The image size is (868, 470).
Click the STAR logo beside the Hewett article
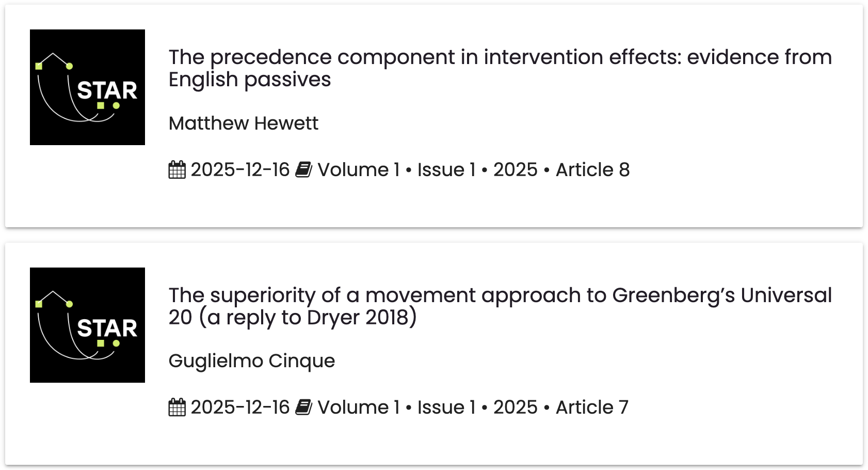click(x=87, y=87)
